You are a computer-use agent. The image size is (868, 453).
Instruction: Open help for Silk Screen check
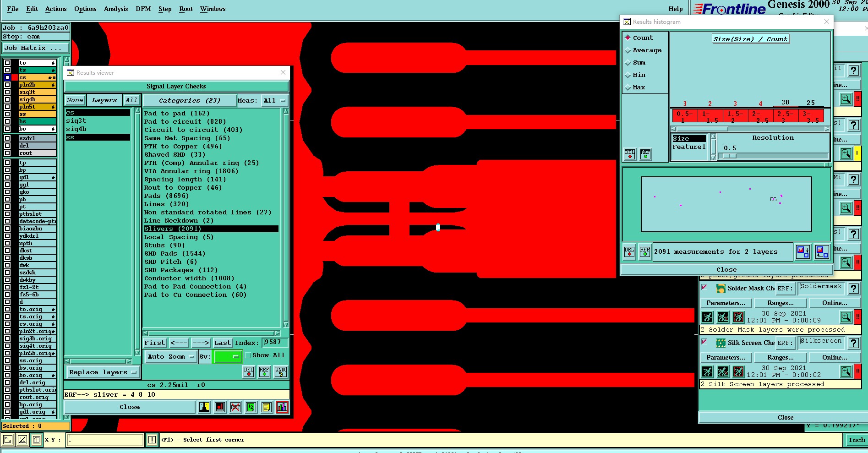coord(854,343)
